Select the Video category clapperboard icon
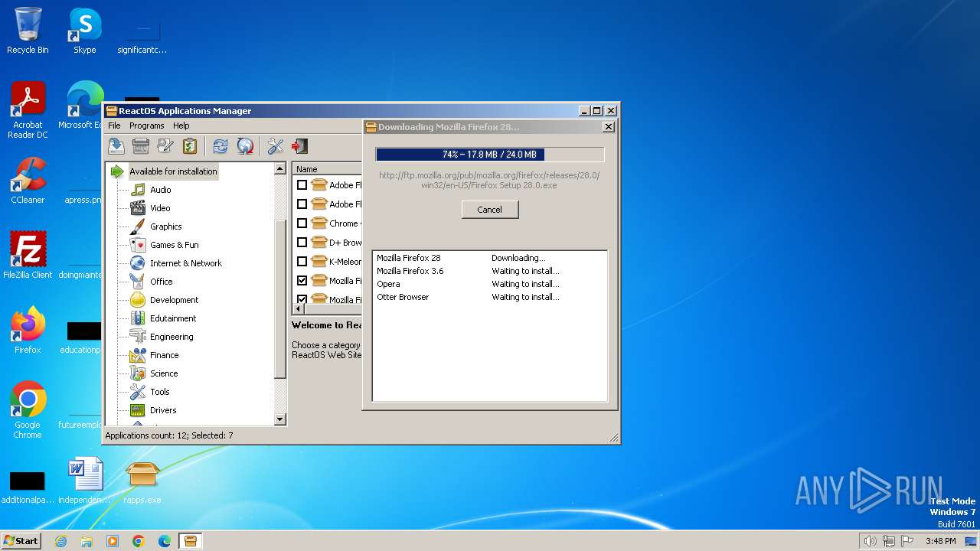The width and height of the screenshot is (980, 551). click(138, 208)
